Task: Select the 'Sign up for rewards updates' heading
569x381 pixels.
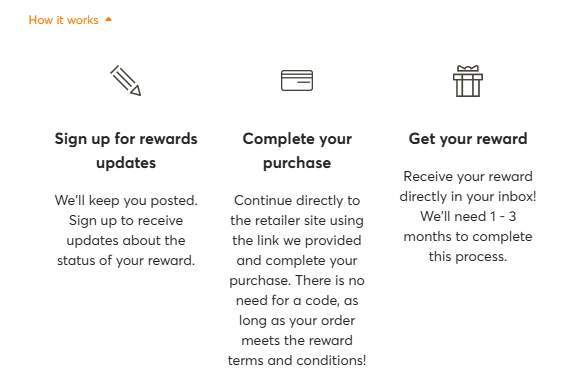Action: (126, 151)
